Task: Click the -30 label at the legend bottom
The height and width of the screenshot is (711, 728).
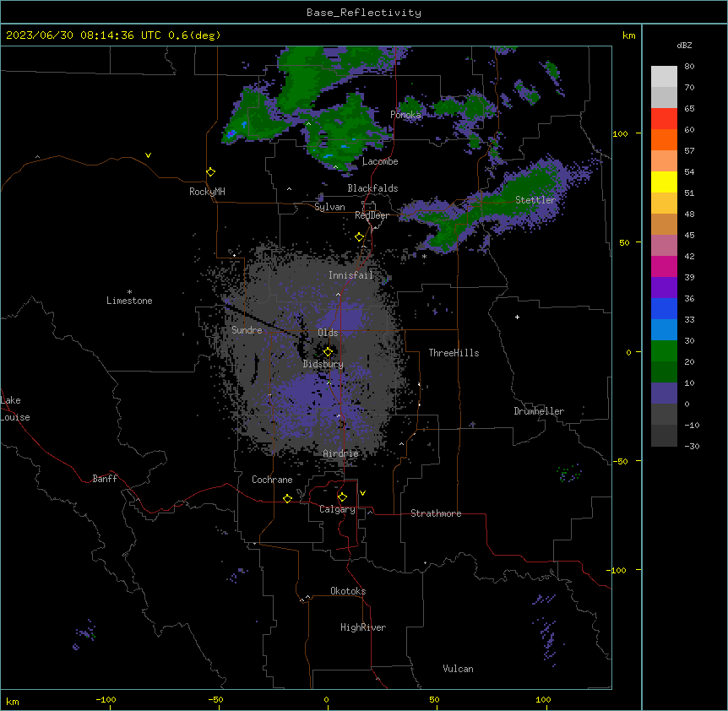Action: coord(692,446)
